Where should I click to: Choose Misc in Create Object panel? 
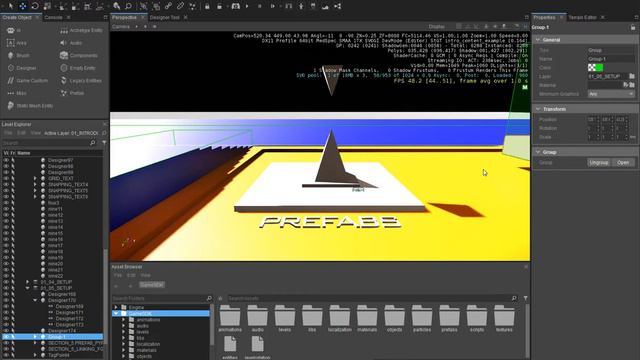[17, 93]
